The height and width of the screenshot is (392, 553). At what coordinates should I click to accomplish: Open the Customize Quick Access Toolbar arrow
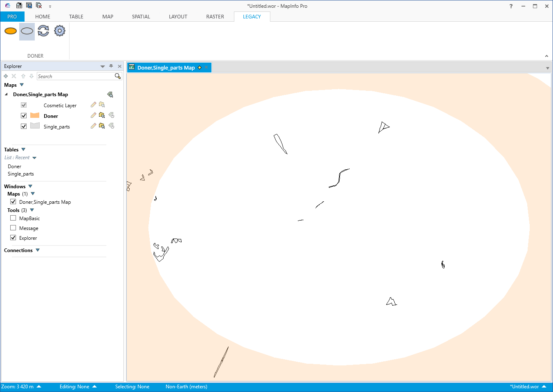[x=50, y=6]
